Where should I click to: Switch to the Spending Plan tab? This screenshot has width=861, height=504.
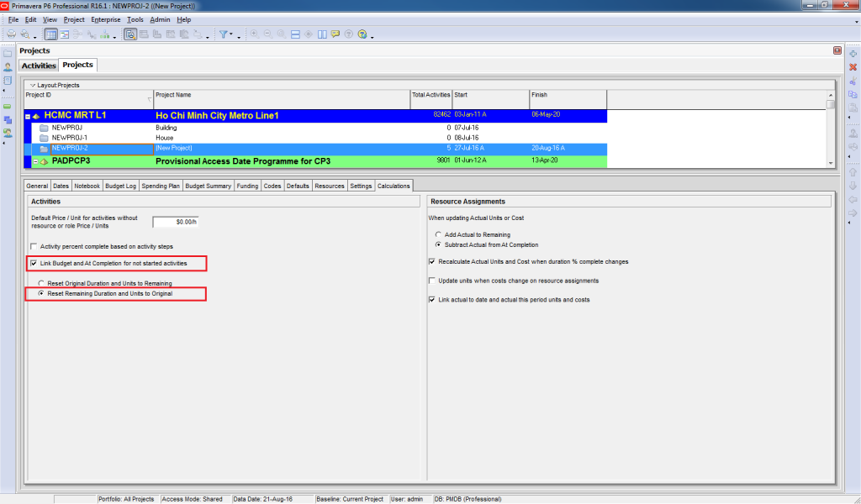pos(161,186)
